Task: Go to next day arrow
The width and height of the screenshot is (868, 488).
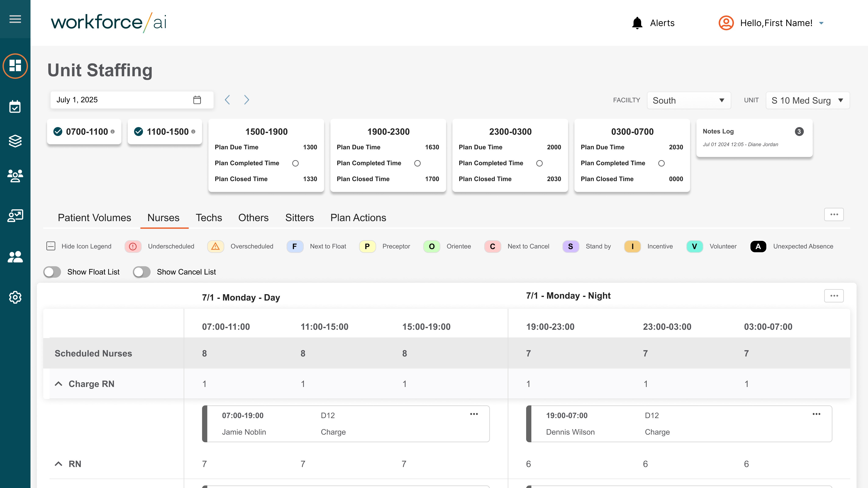Action: [x=246, y=100]
